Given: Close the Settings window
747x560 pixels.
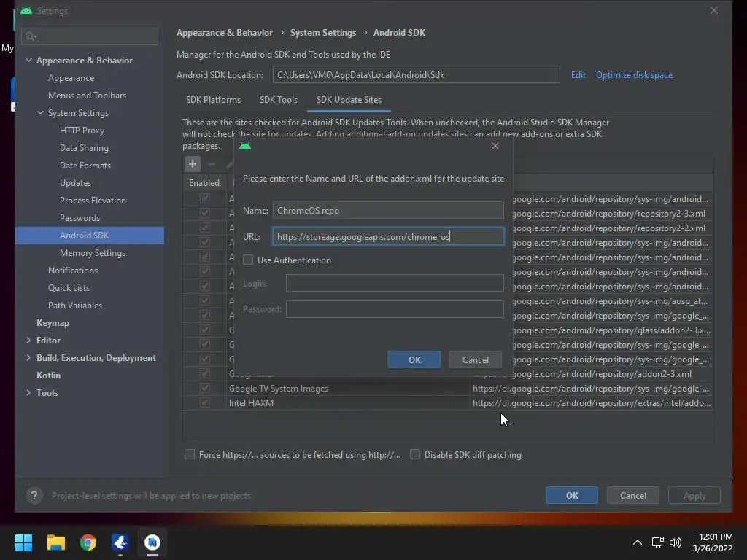Looking at the screenshot, I should [x=713, y=10].
